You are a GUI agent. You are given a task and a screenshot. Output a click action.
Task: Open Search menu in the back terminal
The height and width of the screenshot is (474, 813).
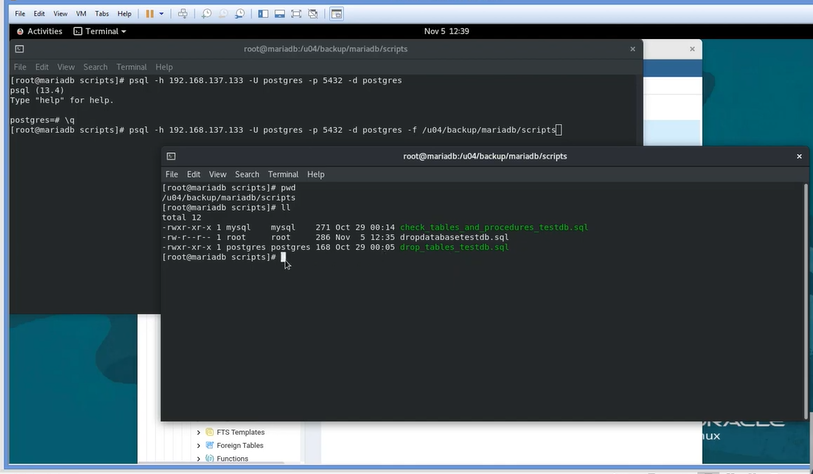(x=95, y=67)
